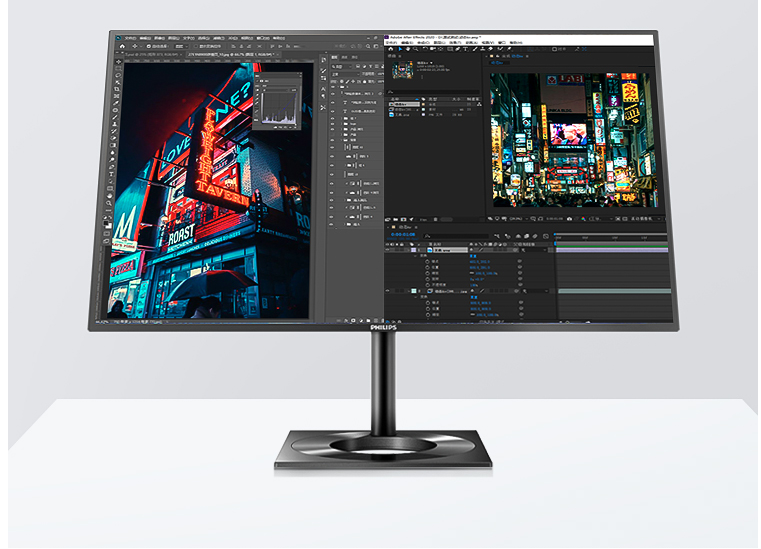
Task: Toggle Show Transform Controls checkbox in Photoshop
Action: coord(195,47)
